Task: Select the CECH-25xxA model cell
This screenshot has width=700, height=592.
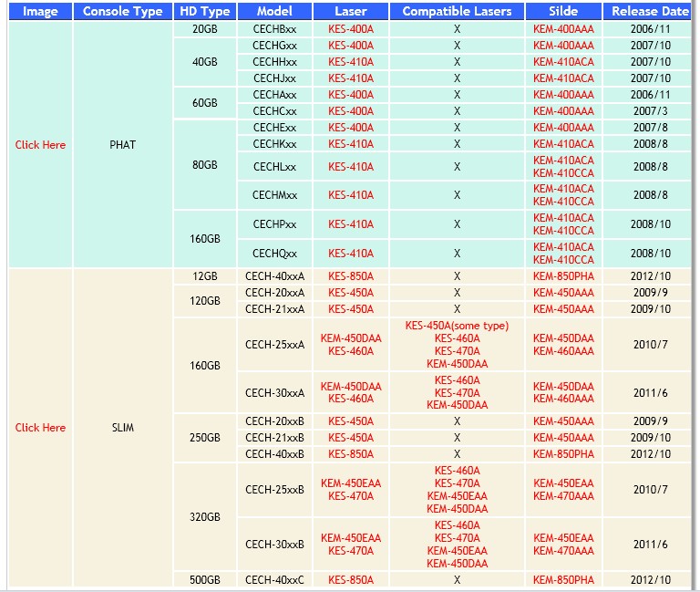Action: (274, 345)
